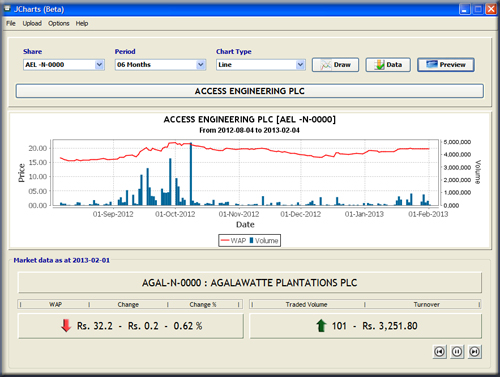Click the WAP column header
500x377 pixels.
coord(55,304)
